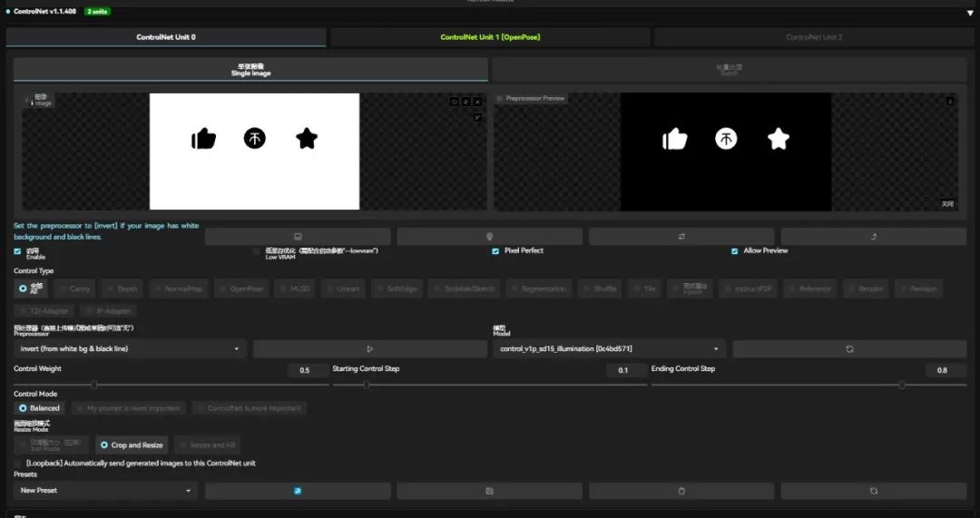
Task: Select the Segmentation control type
Action: coord(539,288)
